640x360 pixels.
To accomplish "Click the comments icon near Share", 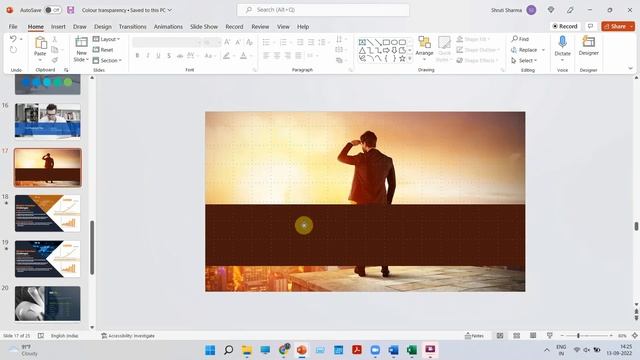I will click(x=590, y=26).
